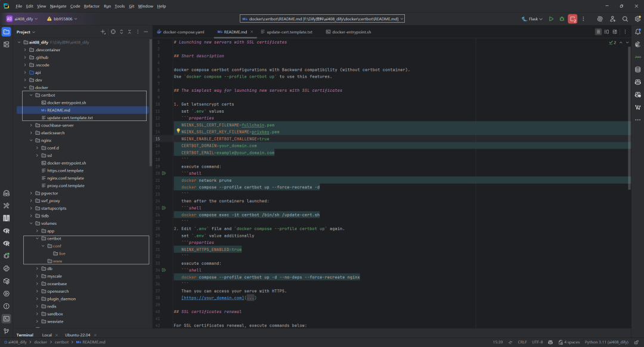644x347 pixels.
Task: Open the Structure tool window
Action: [6, 44]
